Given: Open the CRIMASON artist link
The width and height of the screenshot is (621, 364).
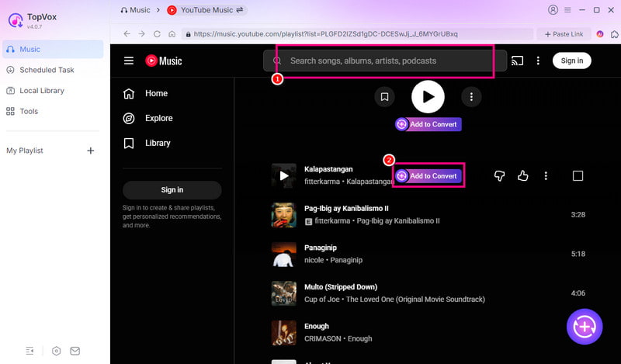Looking at the screenshot, I should [x=323, y=338].
